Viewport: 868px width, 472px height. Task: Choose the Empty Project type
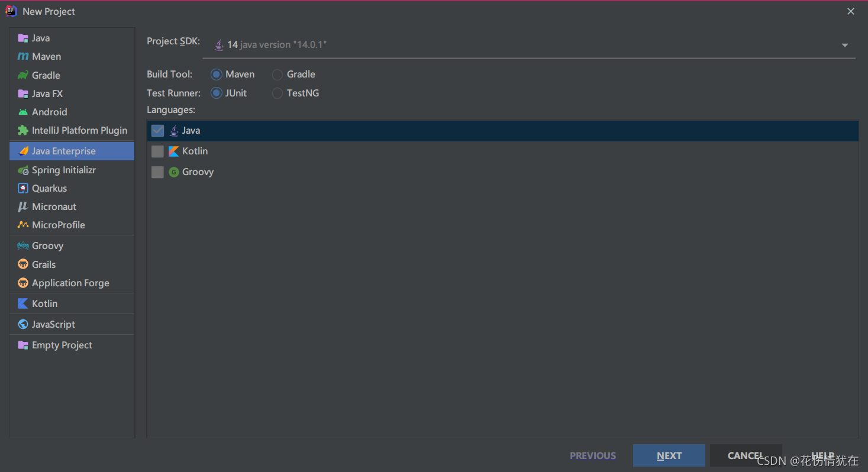(72, 345)
